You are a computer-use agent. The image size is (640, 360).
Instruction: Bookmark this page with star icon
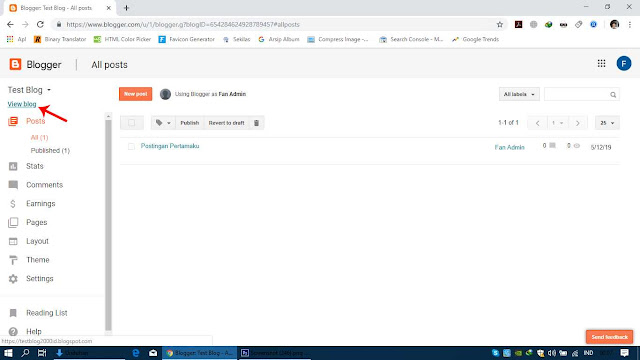pos(500,24)
